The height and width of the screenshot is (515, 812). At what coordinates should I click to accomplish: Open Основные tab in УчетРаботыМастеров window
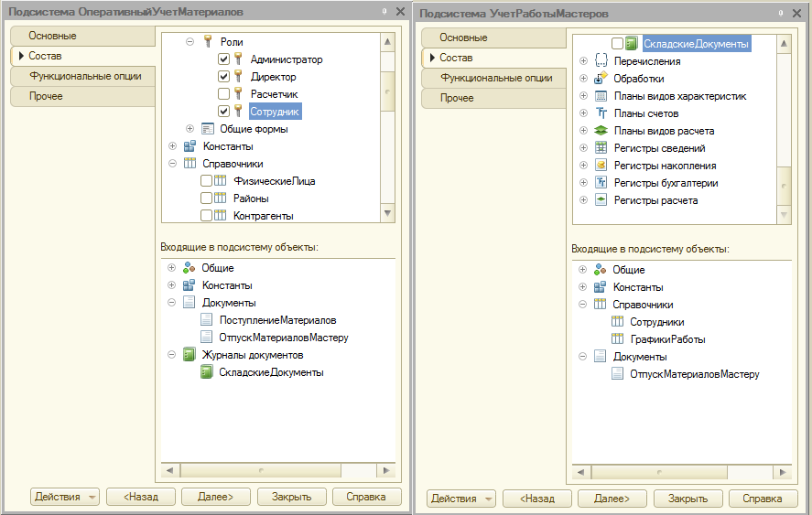pyautogui.click(x=494, y=38)
